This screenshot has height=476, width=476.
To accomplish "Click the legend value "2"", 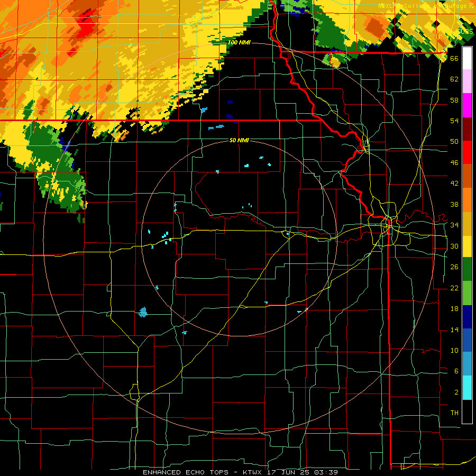I will pos(456,392).
